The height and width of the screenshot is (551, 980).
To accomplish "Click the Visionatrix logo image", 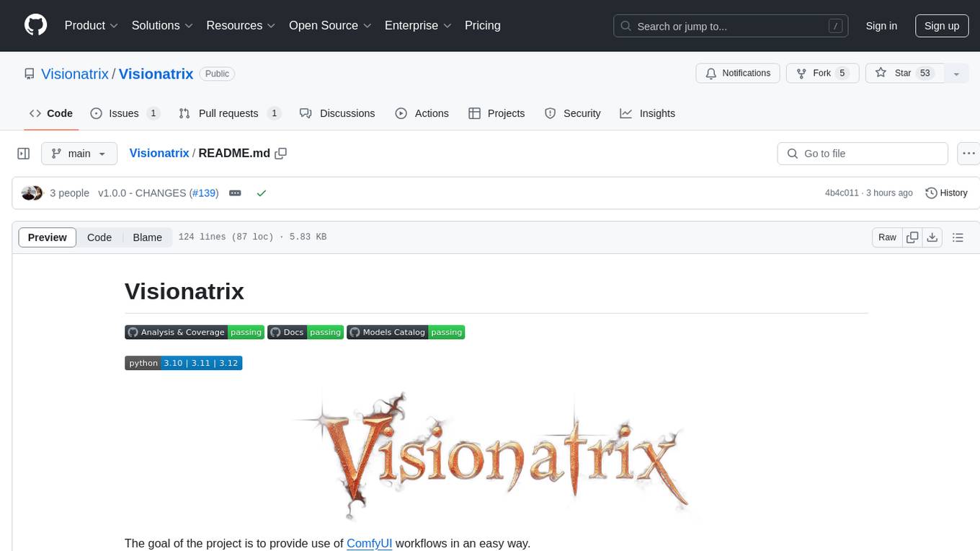I will click(x=495, y=457).
